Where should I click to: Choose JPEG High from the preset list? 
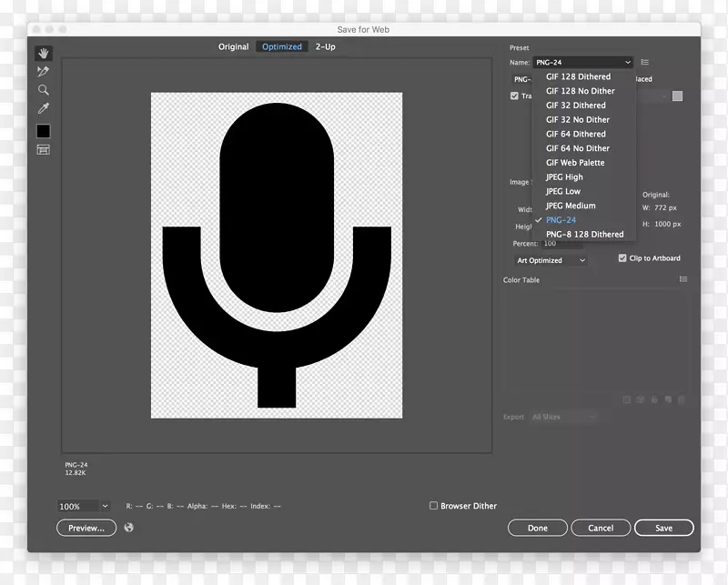tap(564, 177)
